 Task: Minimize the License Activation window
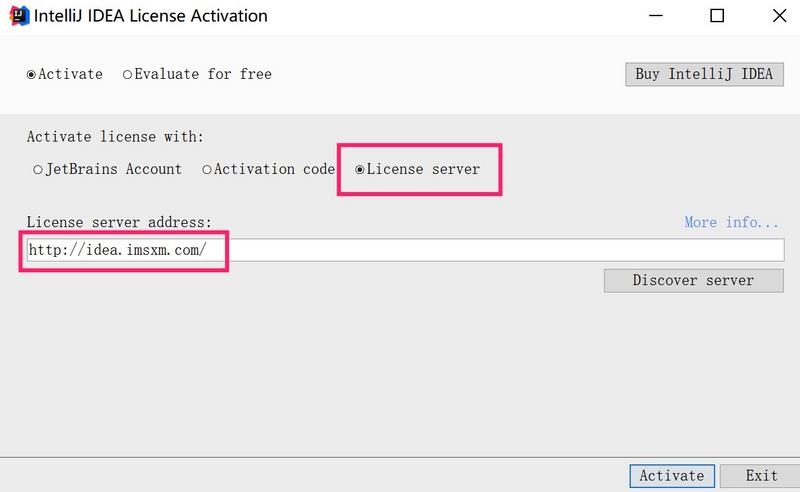[x=656, y=16]
